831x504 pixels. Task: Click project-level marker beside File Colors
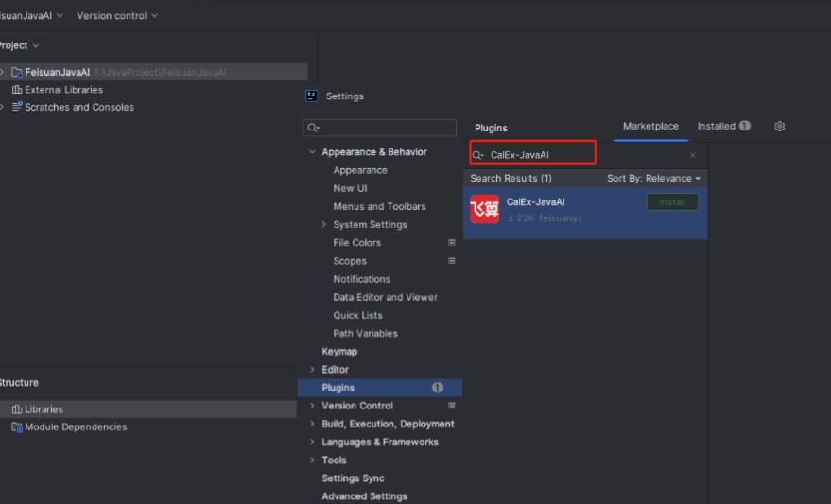click(452, 243)
